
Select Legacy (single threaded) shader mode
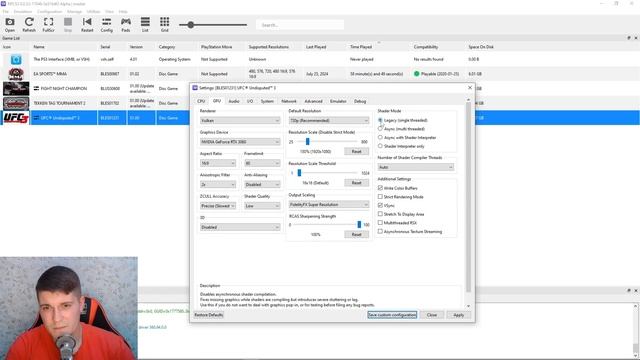pyautogui.click(x=380, y=120)
